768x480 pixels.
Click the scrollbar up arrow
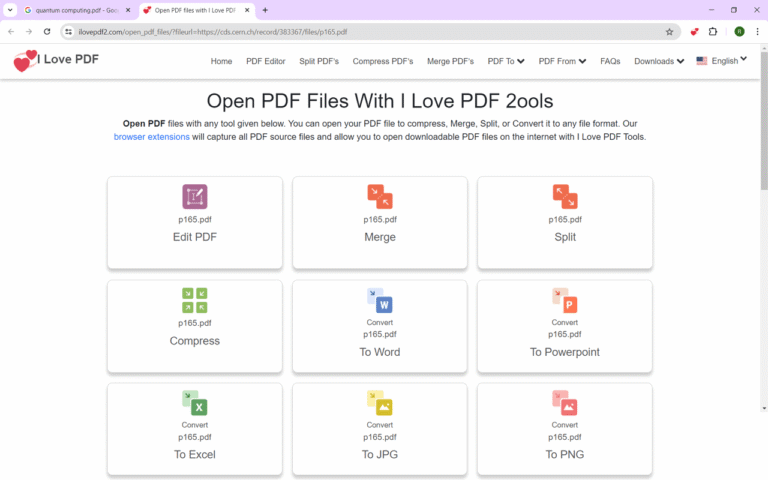[x=764, y=48]
